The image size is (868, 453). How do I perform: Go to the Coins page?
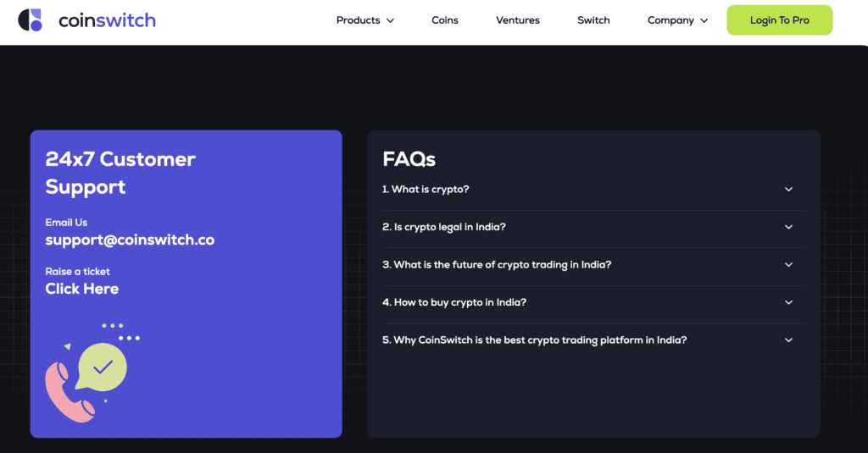pyautogui.click(x=444, y=20)
